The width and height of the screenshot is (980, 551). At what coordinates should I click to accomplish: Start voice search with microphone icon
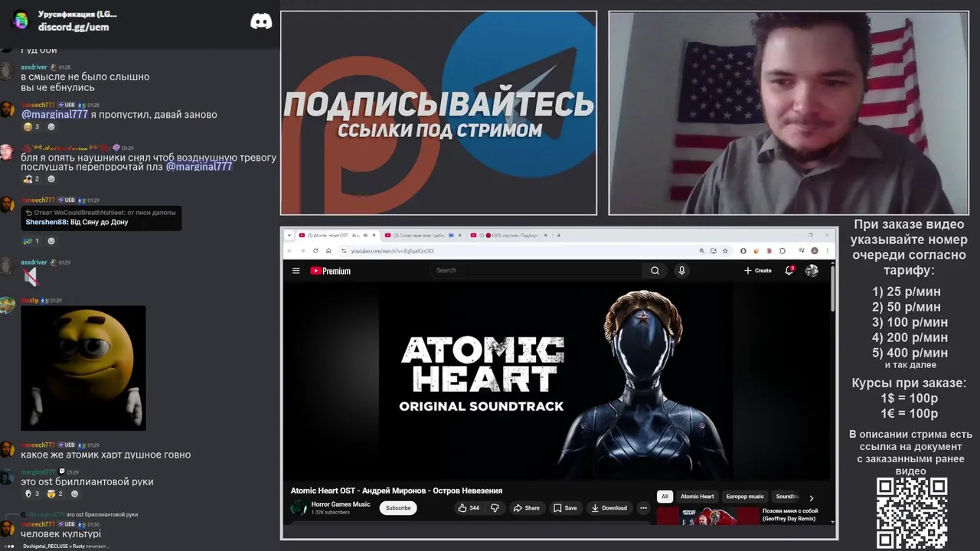(681, 270)
